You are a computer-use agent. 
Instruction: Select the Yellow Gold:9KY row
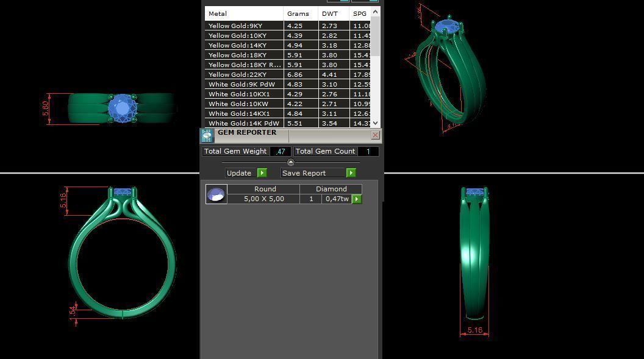click(288, 26)
